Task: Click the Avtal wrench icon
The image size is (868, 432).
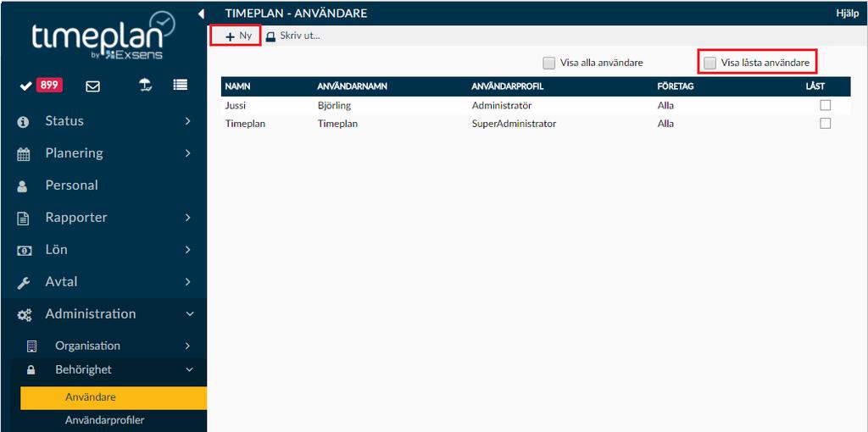Action: coord(23,283)
